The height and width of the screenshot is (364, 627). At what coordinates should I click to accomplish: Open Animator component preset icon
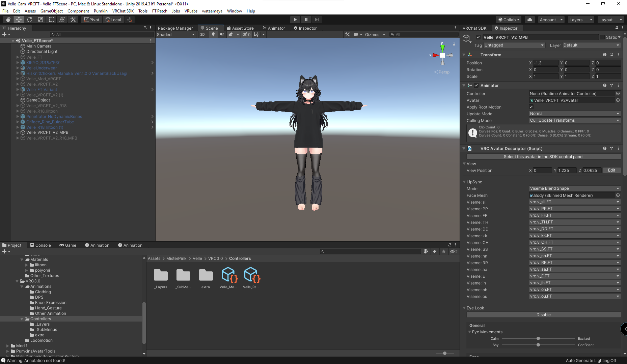(611, 85)
